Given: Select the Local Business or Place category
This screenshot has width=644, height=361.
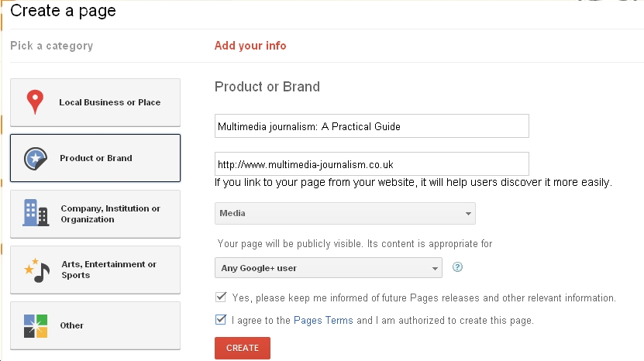Looking at the screenshot, I should pyautogui.click(x=109, y=102).
